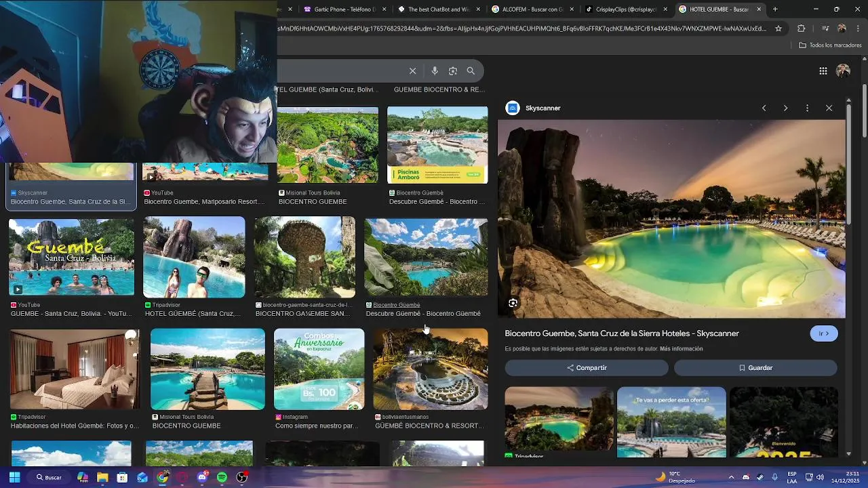Open the Windows Start menu

point(14,477)
